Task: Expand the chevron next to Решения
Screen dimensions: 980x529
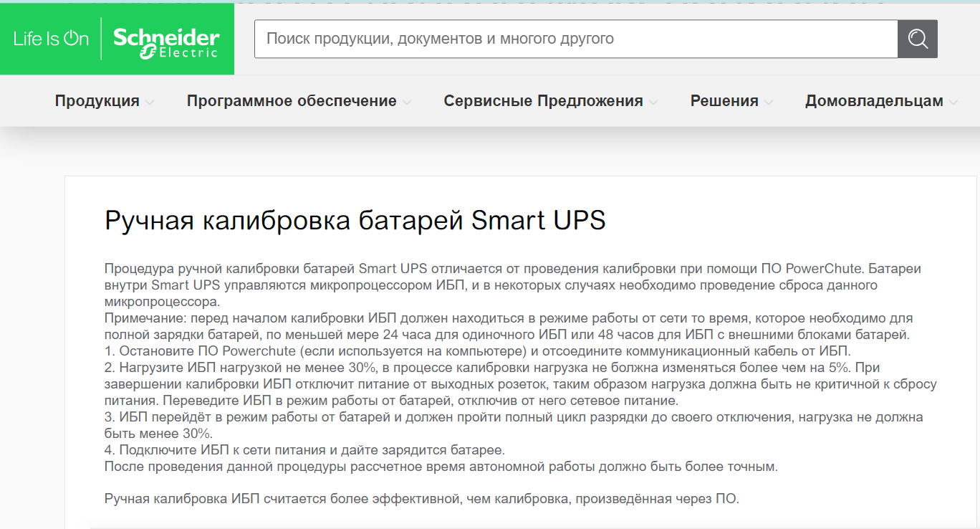Action: pyautogui.click(x=769, y=103)
